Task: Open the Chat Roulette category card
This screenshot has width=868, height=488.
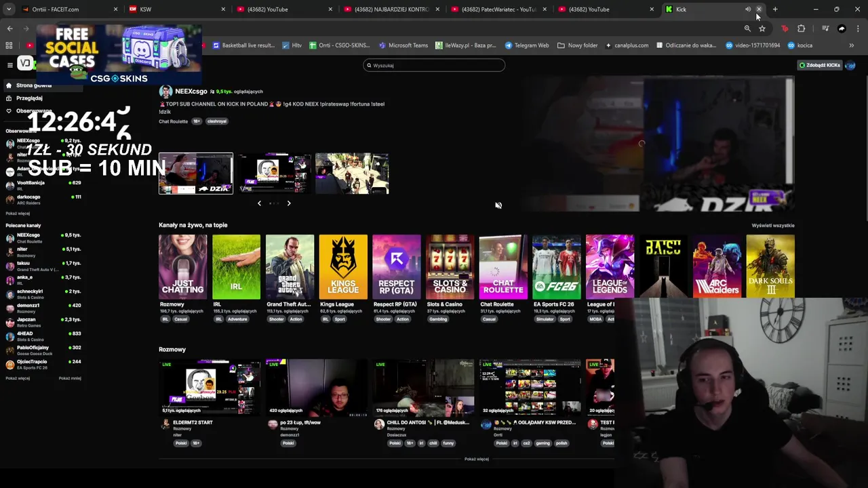Action: click(x=503, y=267)
